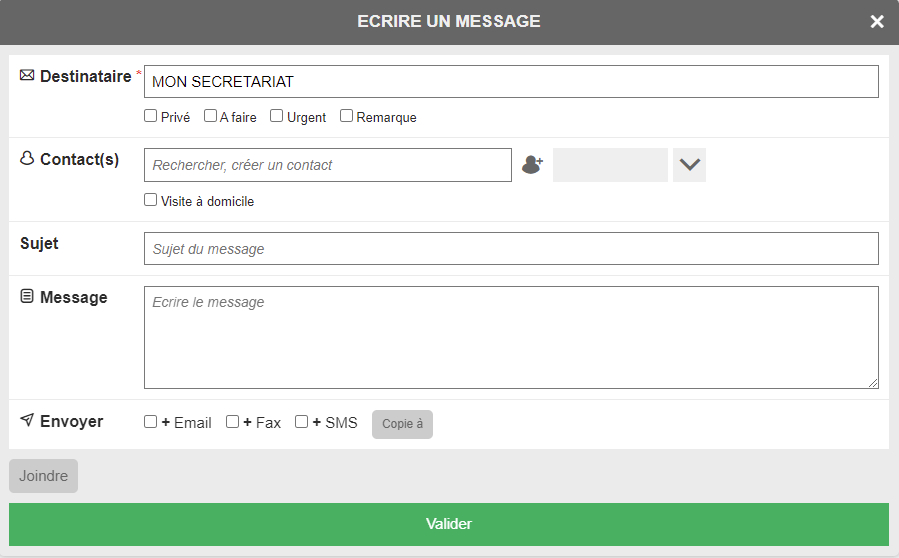Click the add new contact icon
Screen dimensions: 899x558
(x=532, y=165)
